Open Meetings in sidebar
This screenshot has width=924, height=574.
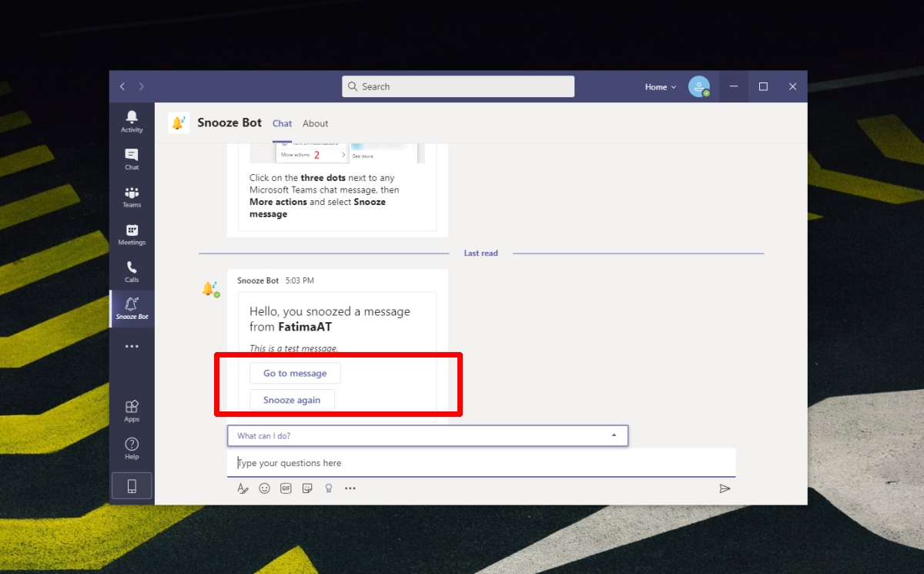click(x=132, y=234)
